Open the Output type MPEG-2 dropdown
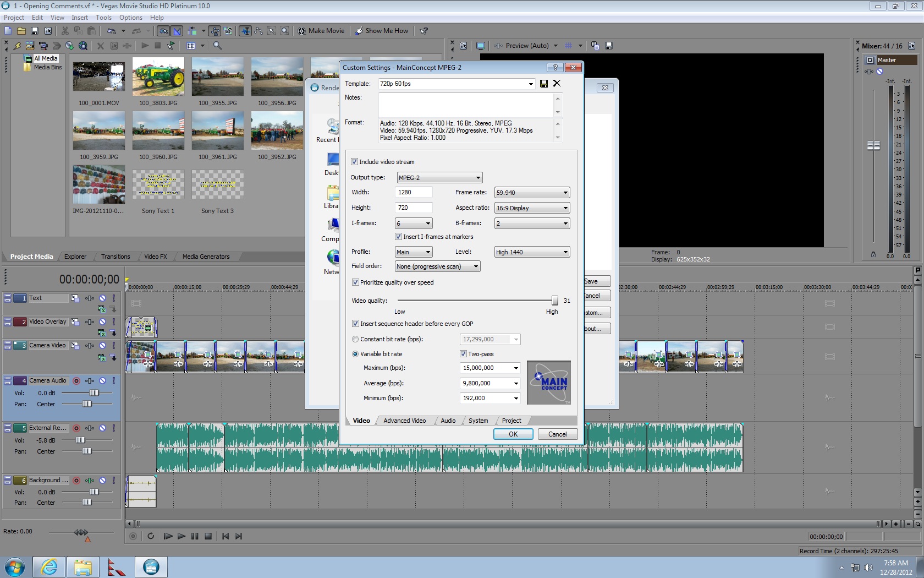 (x=439, y=178)
